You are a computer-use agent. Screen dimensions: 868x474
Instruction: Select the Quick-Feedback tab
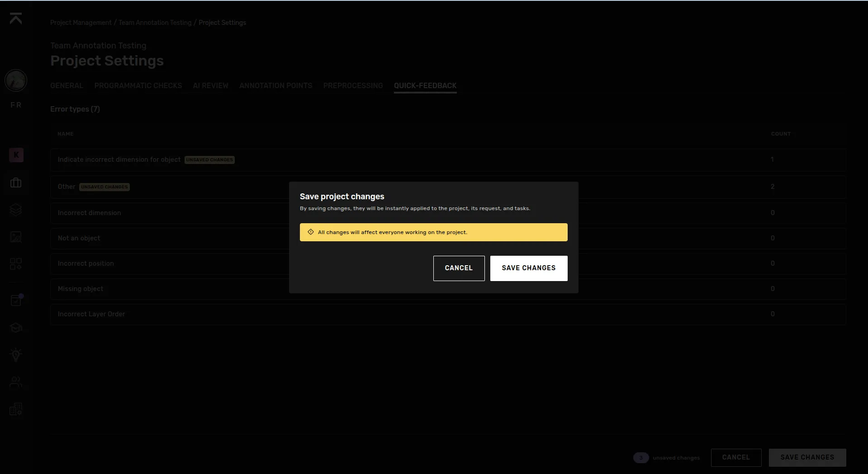pos(425,86)
